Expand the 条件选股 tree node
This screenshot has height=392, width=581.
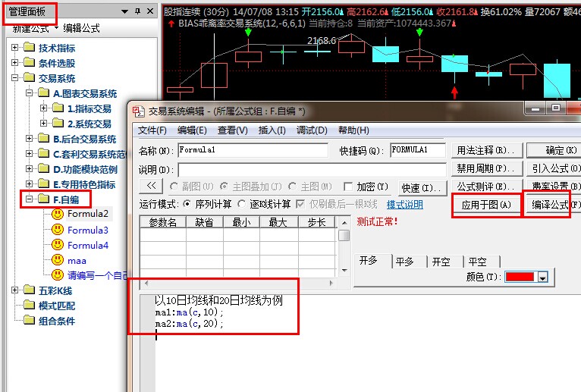[15, 64]
